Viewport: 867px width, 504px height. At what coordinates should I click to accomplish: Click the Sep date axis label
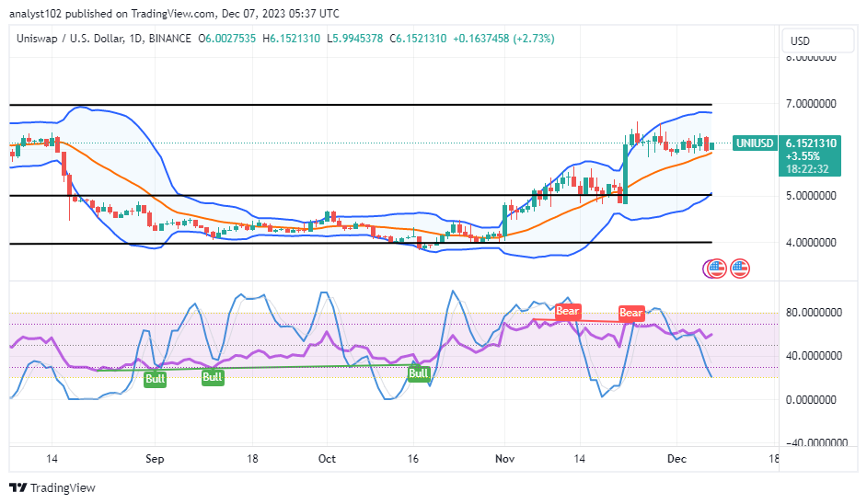coord(155,459)
